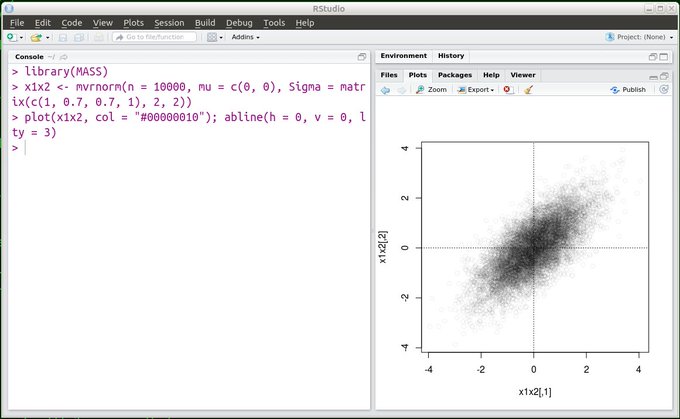The image size is (680, 419).
Task: Restore the Plots pane size icon
Action: coord(664,76)
